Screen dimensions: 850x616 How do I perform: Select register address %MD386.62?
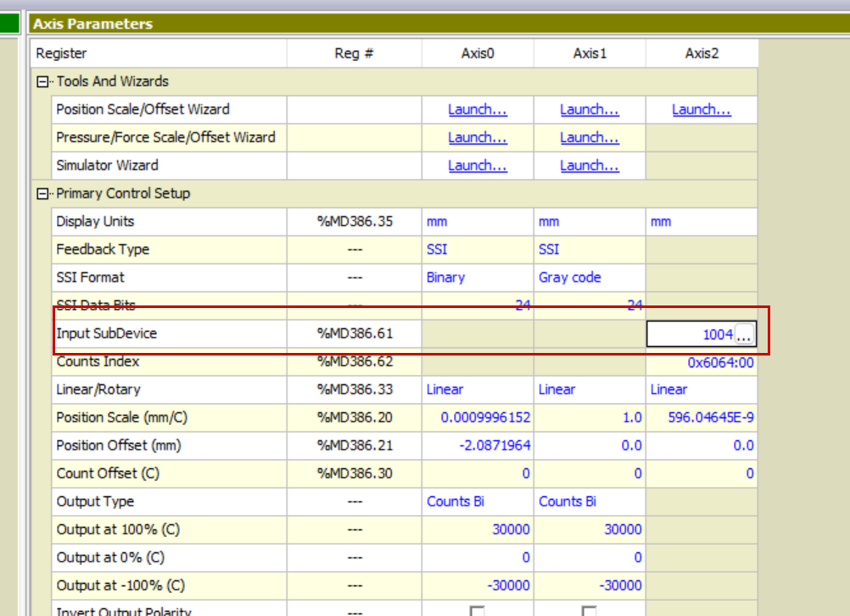click(355, 361)
